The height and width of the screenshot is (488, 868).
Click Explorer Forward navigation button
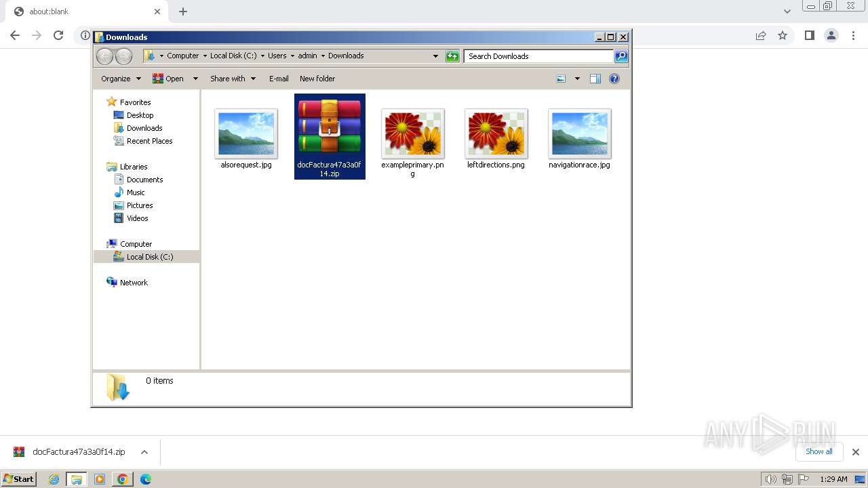[123, 56]
